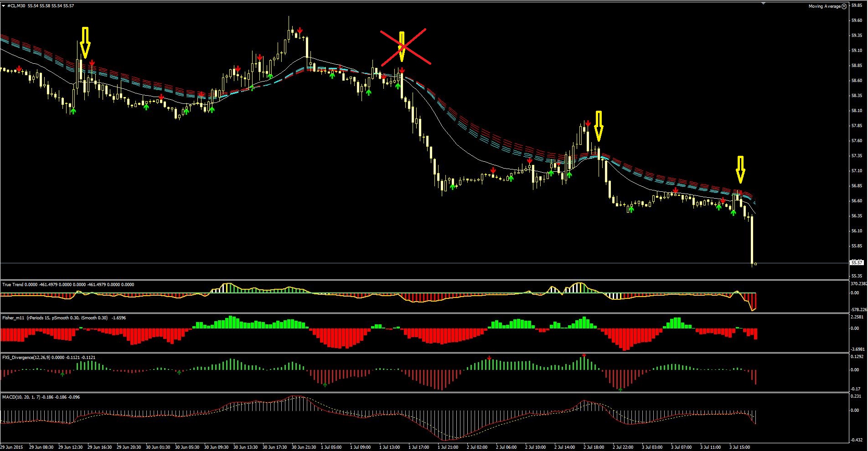This screenshot has width=868, height=451.
Task: Click the 3 Jul 07:00 time label
Action: click(682, 447)
